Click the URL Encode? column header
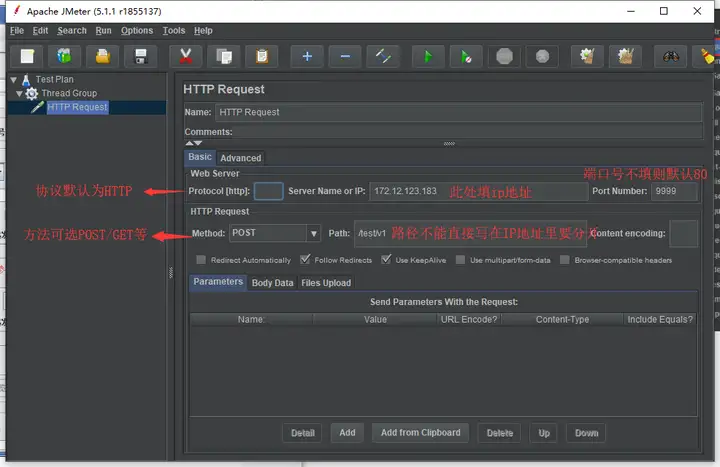This screenshot has height=467, width=720. (x=469, y=320)
